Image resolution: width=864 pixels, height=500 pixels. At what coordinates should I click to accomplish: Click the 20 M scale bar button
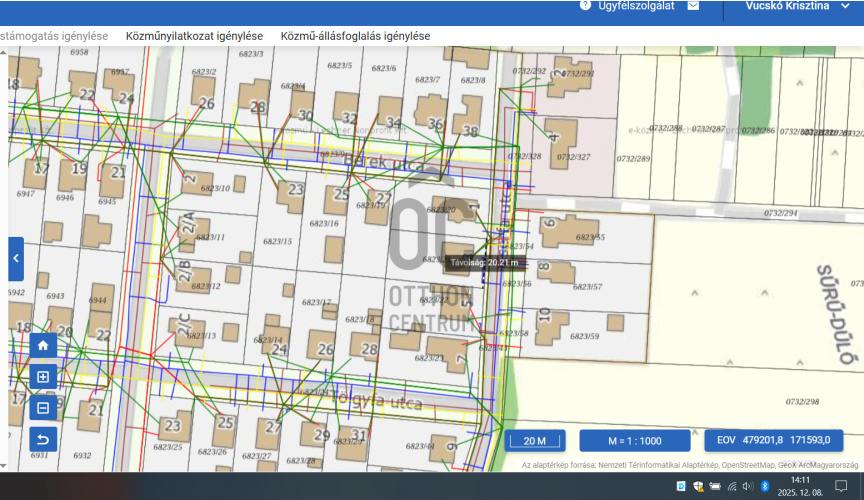click(x=535, y=441)
